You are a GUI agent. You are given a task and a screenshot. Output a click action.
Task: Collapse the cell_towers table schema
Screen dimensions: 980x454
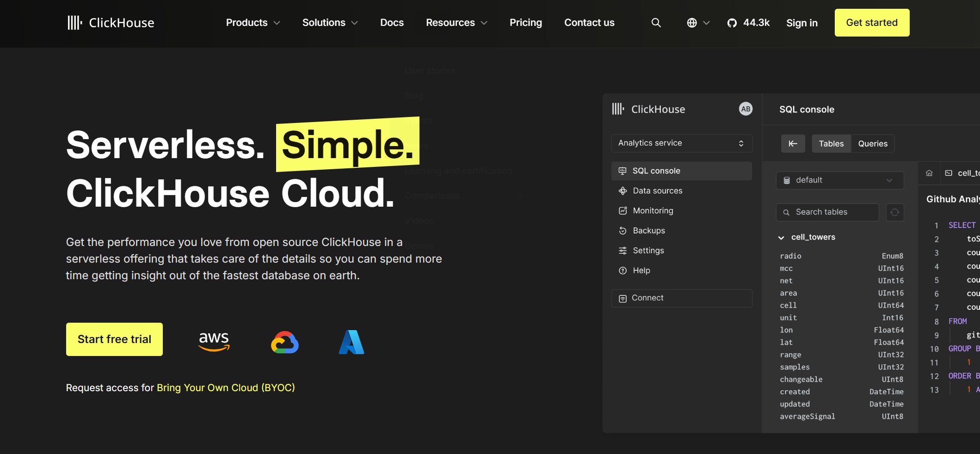coord(782,237)
